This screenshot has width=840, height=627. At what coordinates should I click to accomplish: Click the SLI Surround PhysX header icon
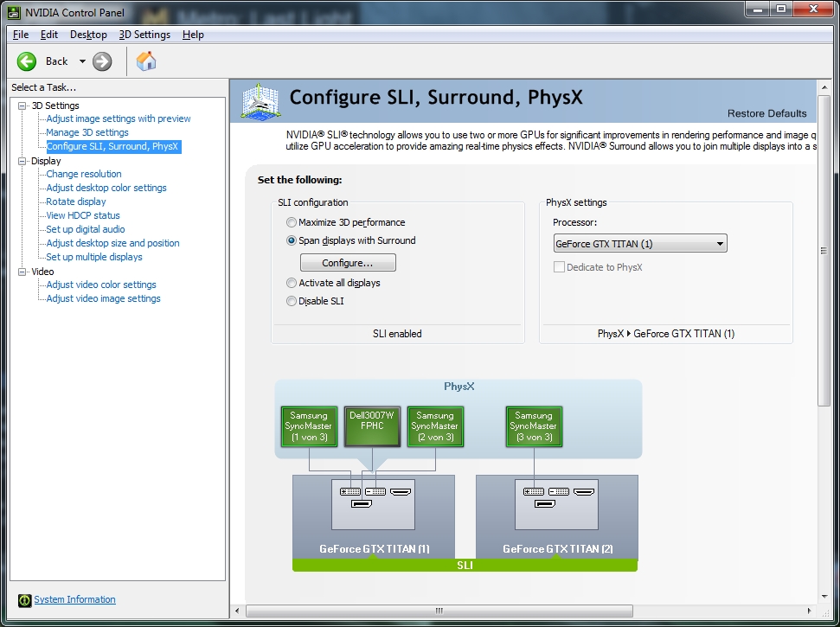(x=260, y=100)
